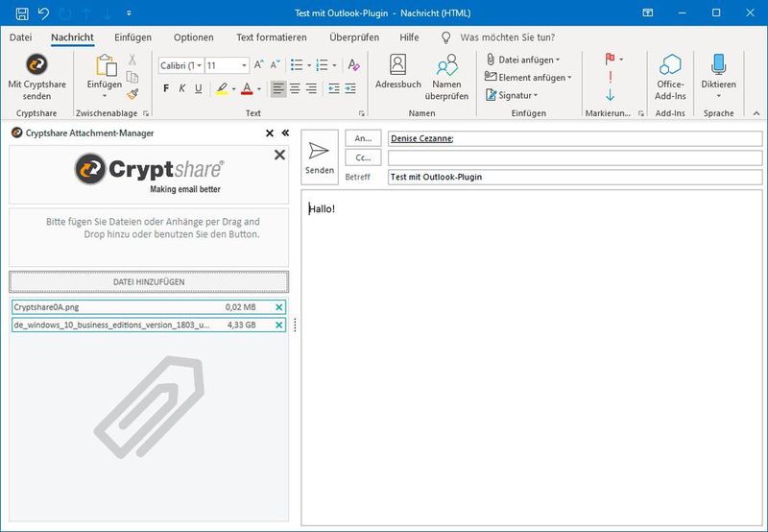Screen dimensions: 768x532
Task: Open the Diktieren dropdown arrow
Action: tap(718, 96)
